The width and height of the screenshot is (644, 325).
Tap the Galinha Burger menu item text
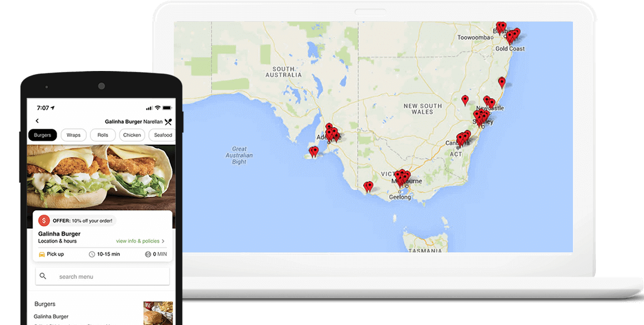pyautogui.click(x=51, y=316)
